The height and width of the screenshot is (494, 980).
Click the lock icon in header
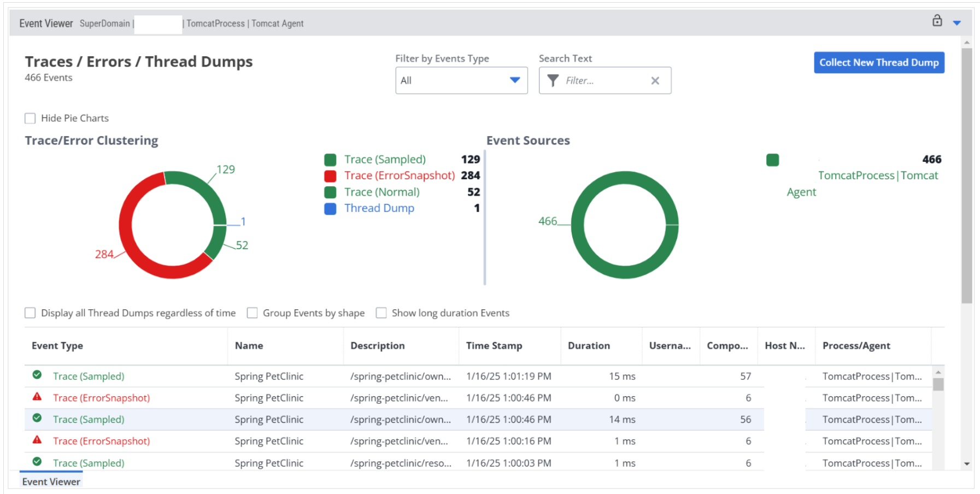(x=937, y=21)
